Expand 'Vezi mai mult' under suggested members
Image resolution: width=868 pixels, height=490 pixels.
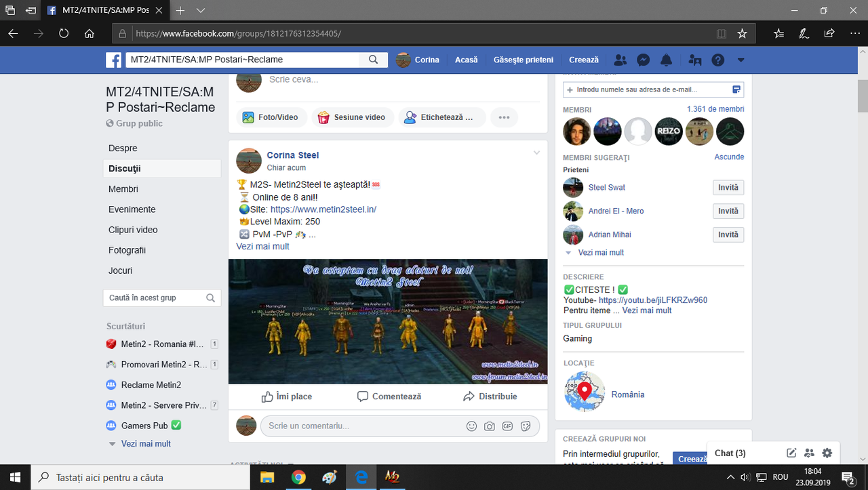[601, 252]
